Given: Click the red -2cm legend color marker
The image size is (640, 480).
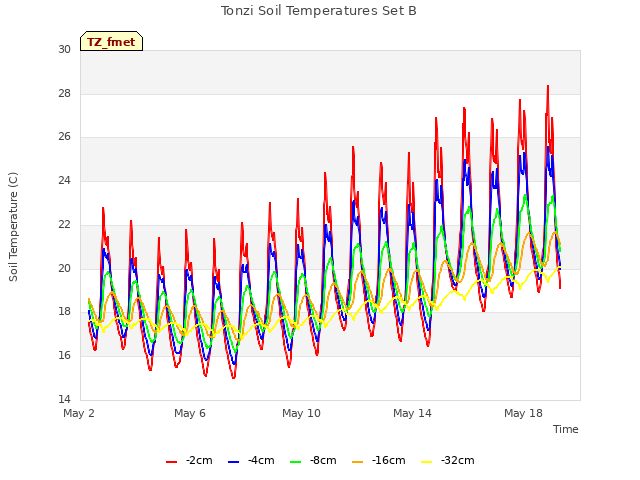Looking at the screenshot, I should tap(171, 462).
